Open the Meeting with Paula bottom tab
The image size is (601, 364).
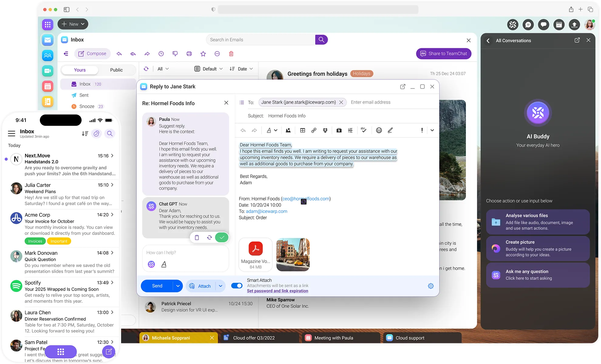[333, 338]
